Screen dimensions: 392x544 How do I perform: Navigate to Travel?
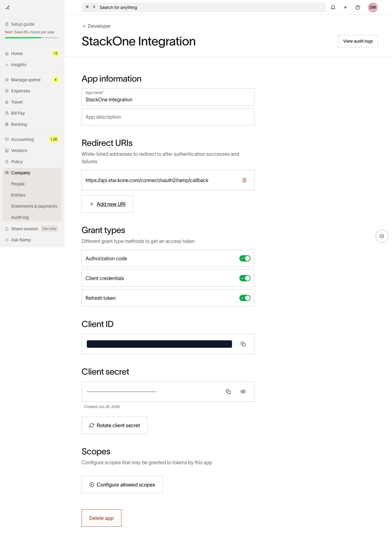(x=32, y=102)
